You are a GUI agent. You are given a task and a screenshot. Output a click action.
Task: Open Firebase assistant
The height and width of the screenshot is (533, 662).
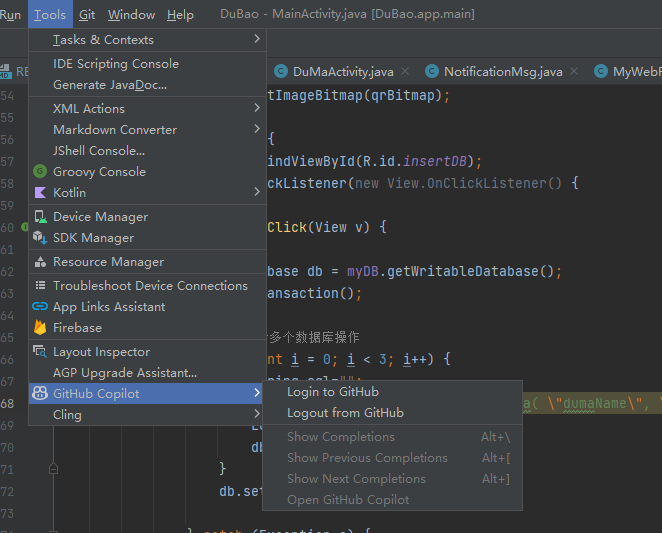(x=147, y=328)
